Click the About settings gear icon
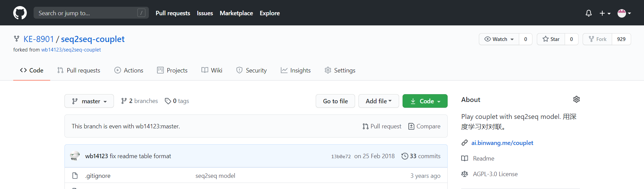644x189 pixels. click(577, 99)
